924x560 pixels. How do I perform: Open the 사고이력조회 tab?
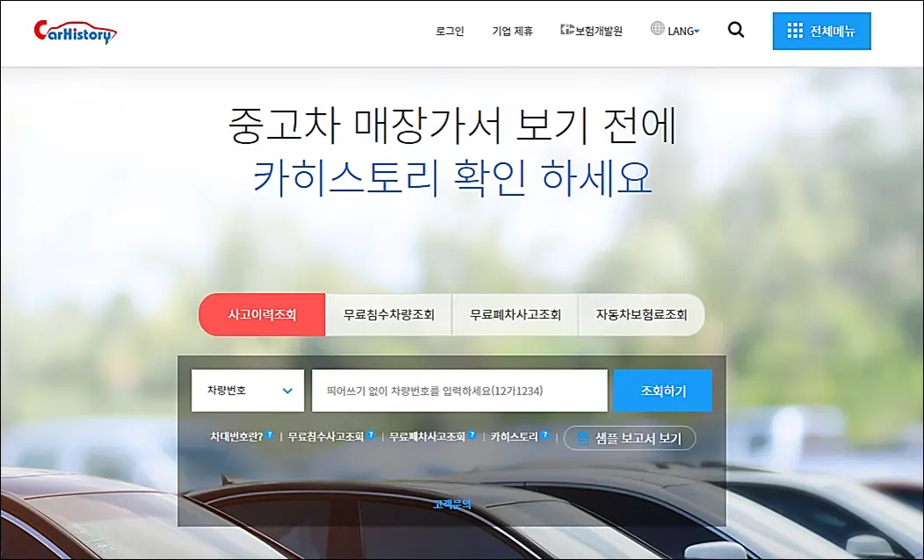pyautogui.click(x=261, y=314)
